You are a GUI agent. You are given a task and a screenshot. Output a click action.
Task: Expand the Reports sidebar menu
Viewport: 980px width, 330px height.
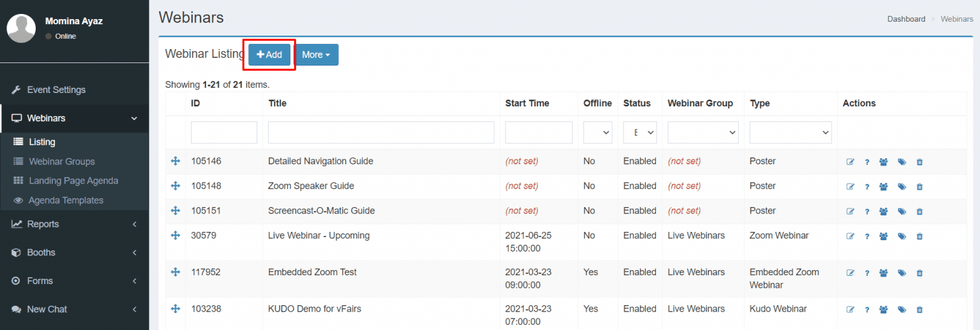[74, 224]
